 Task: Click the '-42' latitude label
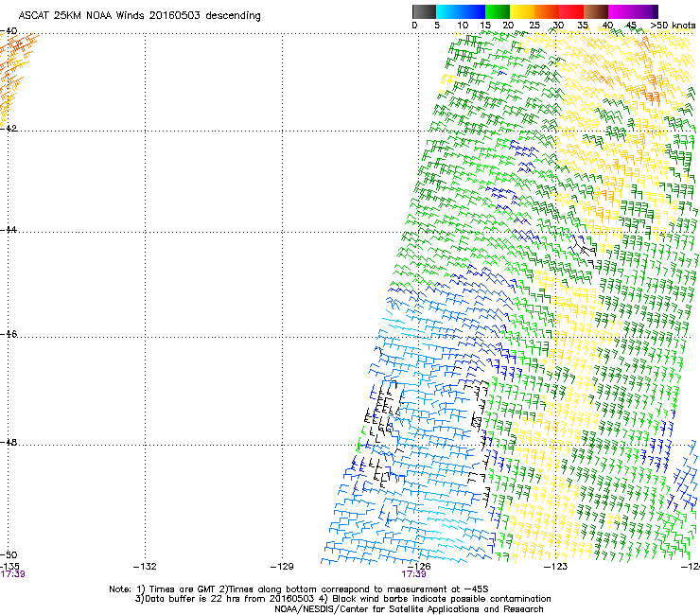pos(9,128)
